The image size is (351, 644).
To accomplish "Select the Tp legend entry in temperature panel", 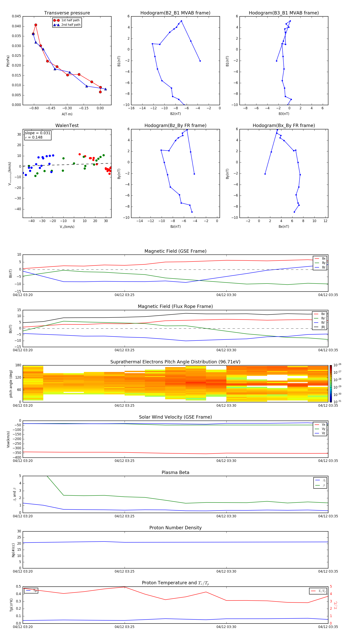I will (x=31, y=591).
